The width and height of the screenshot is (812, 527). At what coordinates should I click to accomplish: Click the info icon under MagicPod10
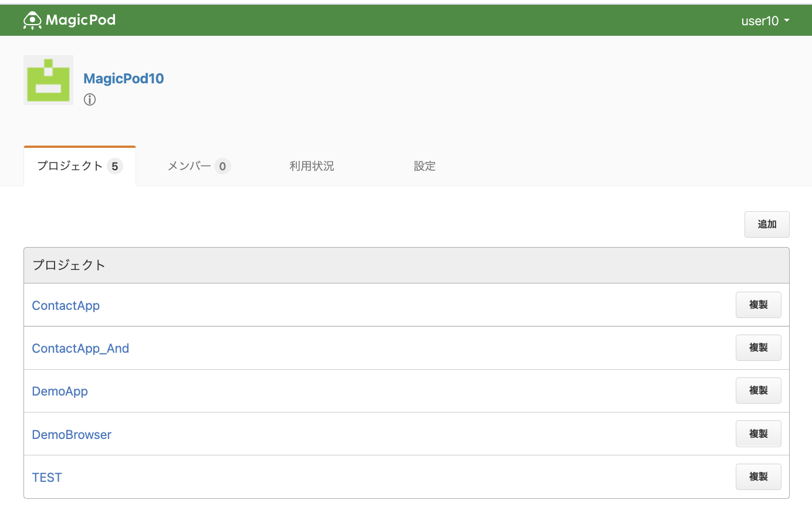tap(90, 99)
